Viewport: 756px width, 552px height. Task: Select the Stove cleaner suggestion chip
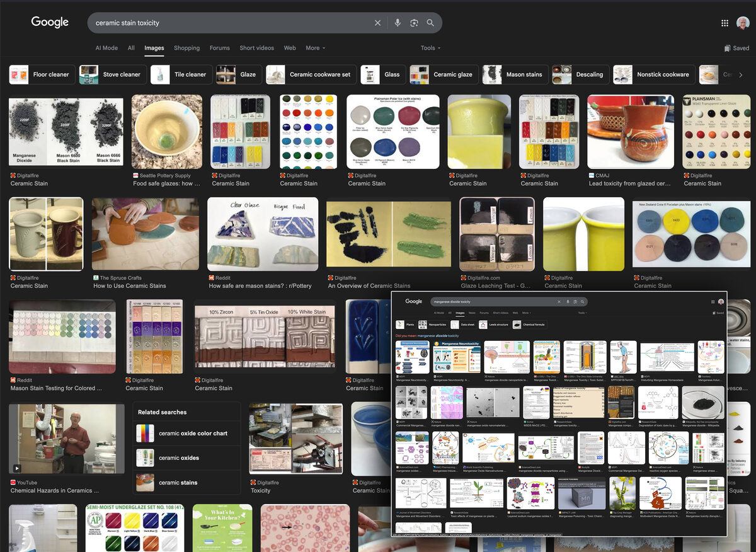pyautogui.click(x=113, y=74)
